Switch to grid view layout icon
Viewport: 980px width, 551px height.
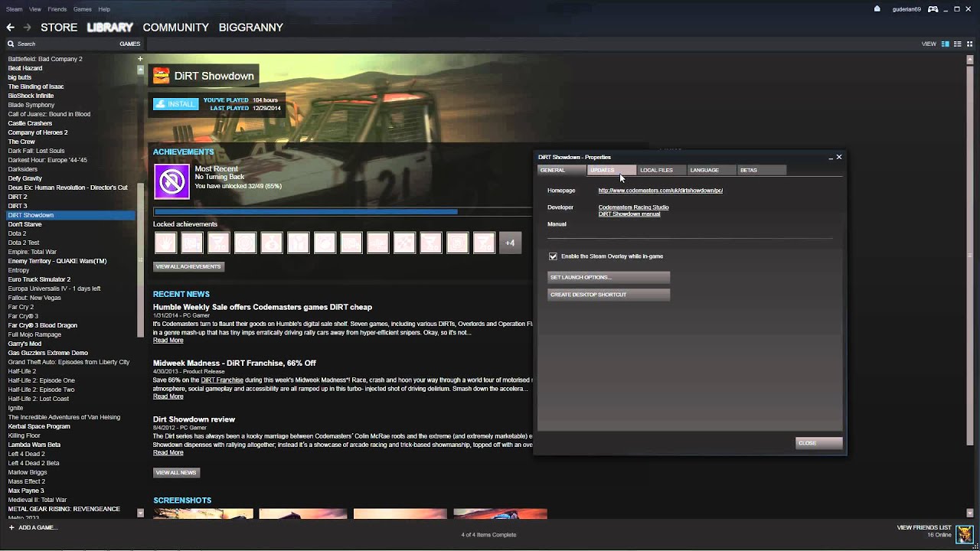[970, 44]
